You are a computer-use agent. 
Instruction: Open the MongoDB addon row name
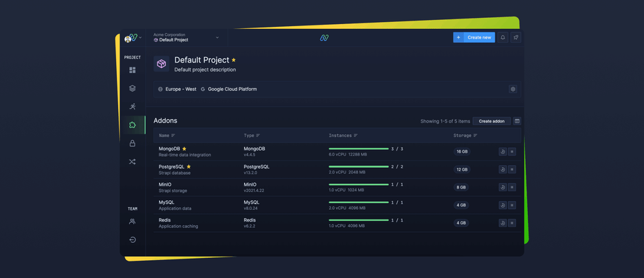click(x=169, y=149)
